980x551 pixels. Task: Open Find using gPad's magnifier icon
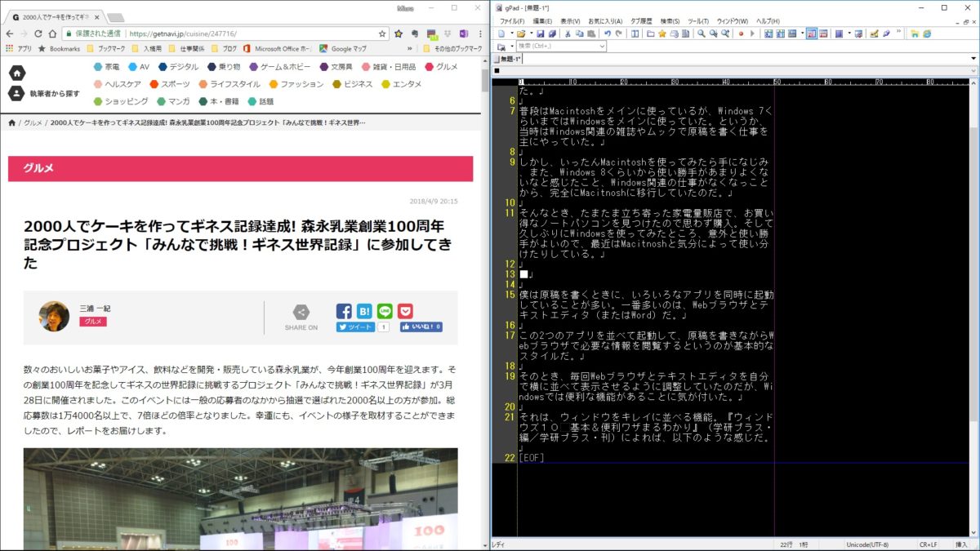pos(701,33)
